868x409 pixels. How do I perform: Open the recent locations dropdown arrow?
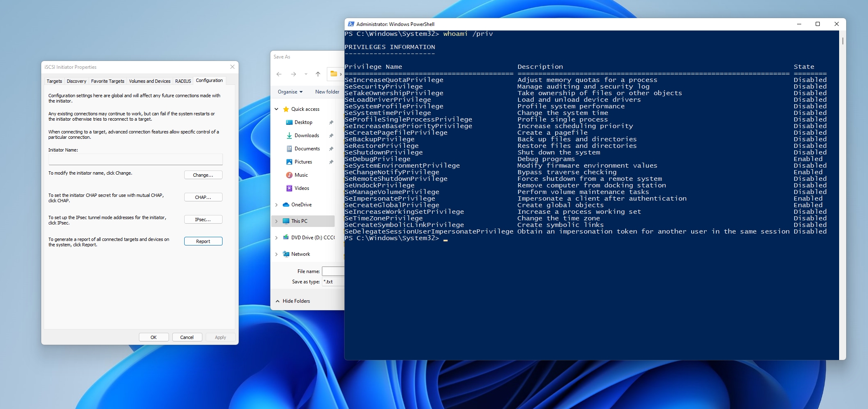click(306, 74)
